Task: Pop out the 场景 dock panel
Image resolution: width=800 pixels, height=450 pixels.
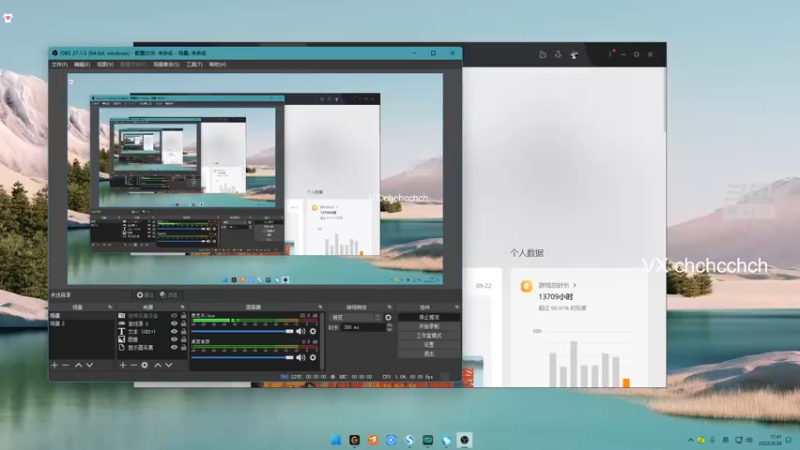Action: tap(110, 307)
